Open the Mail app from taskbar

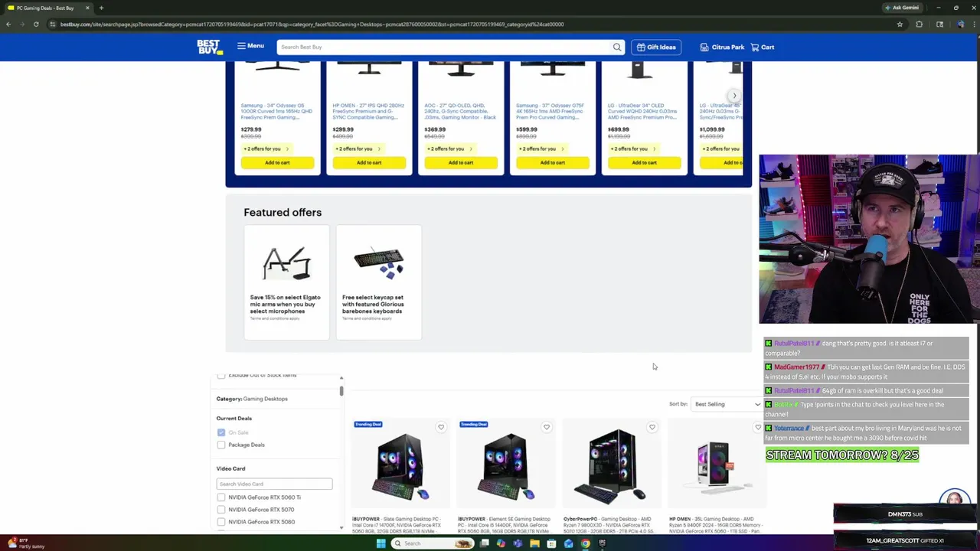pyautogui.click(x=568, y=543)
